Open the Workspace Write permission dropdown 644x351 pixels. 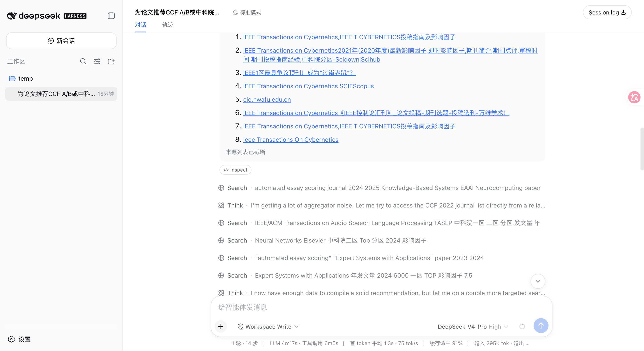coord(268,326)
